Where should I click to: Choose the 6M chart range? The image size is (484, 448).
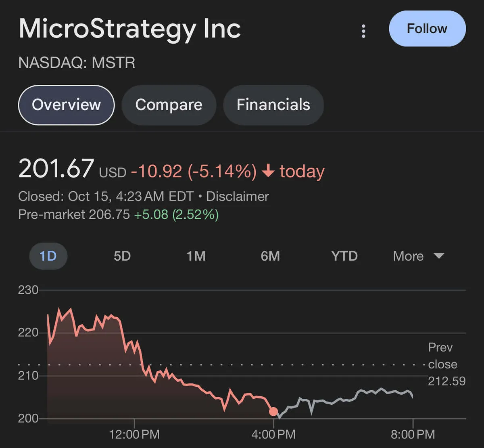[x=270, y=256]
